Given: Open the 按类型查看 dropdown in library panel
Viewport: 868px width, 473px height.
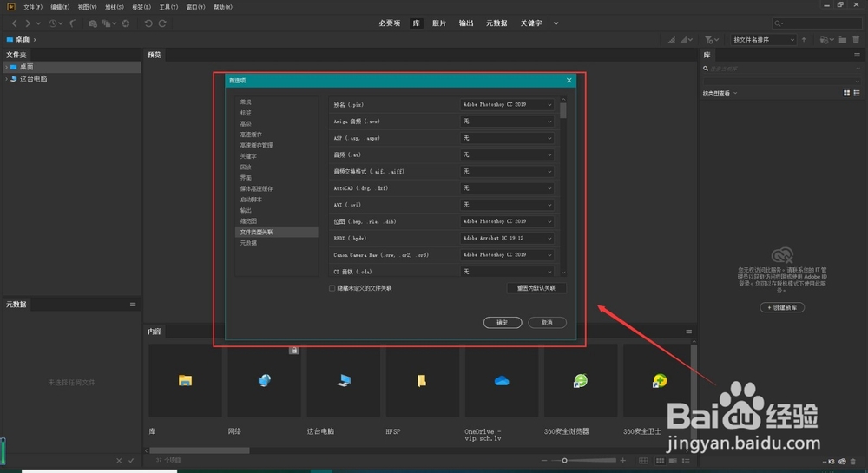Looking at the screenshot, I should [720, 94].
